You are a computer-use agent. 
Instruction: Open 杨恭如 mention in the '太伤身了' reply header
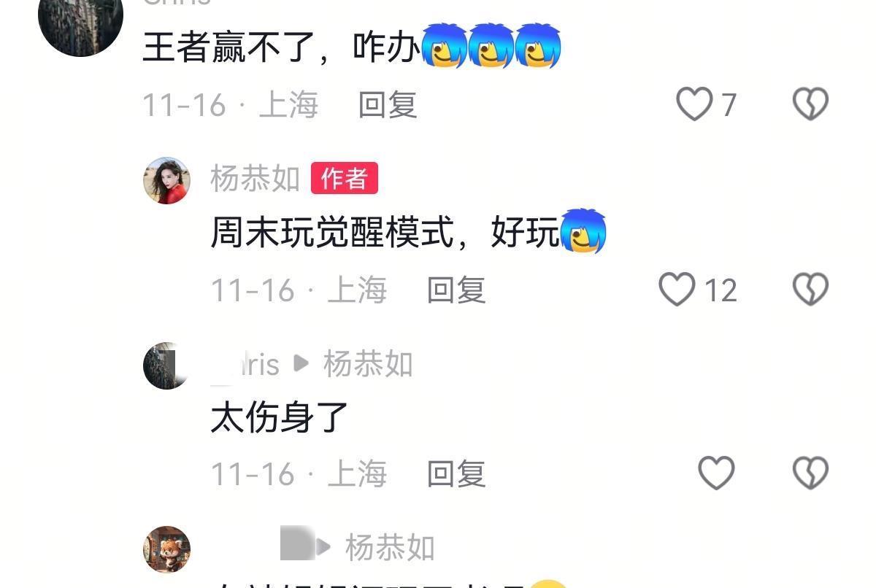[x=368, y=364]
